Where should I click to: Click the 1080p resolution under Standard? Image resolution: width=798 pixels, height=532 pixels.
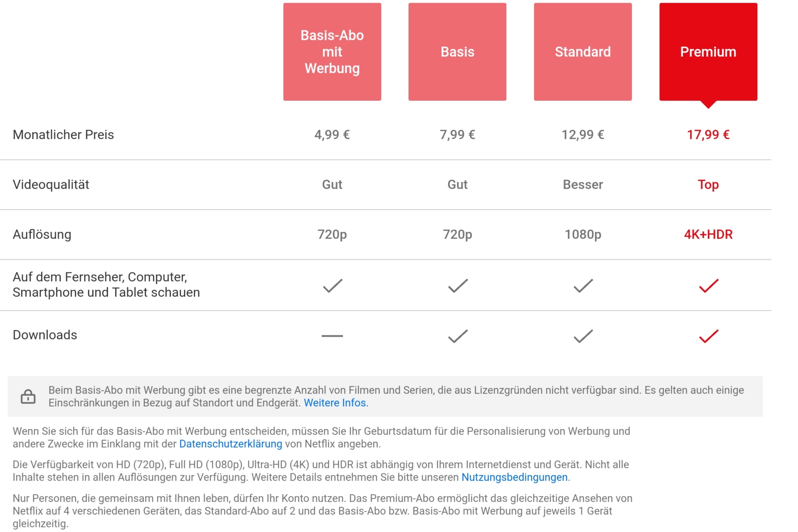coord(583,234)
